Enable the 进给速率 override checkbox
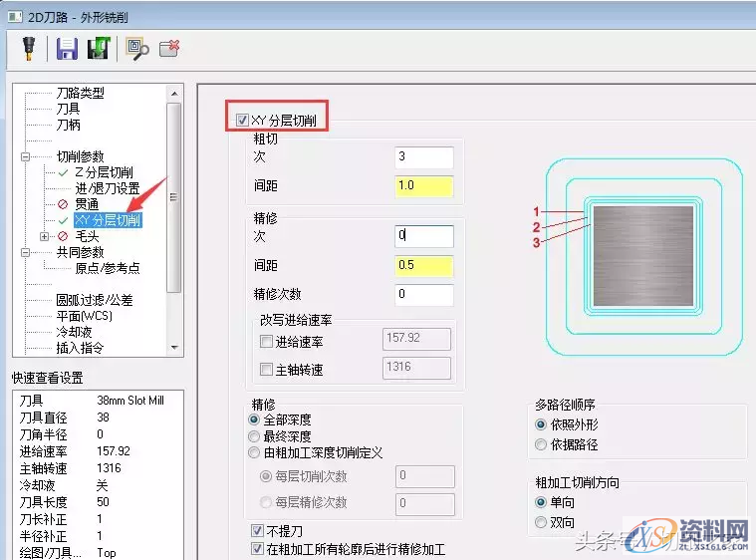756x560 pixels. pyautogui.click(x=266, y=342)
